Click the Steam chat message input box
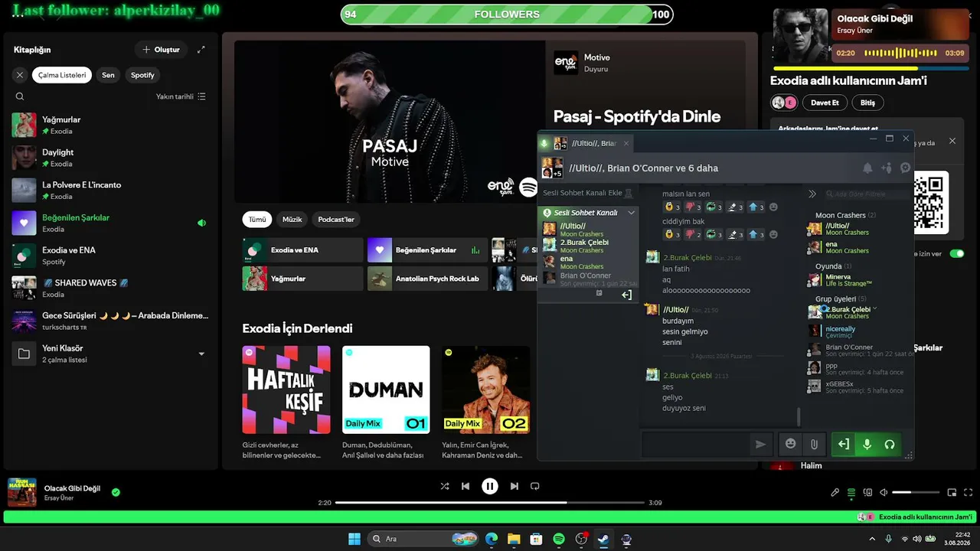 pos(695,444)
